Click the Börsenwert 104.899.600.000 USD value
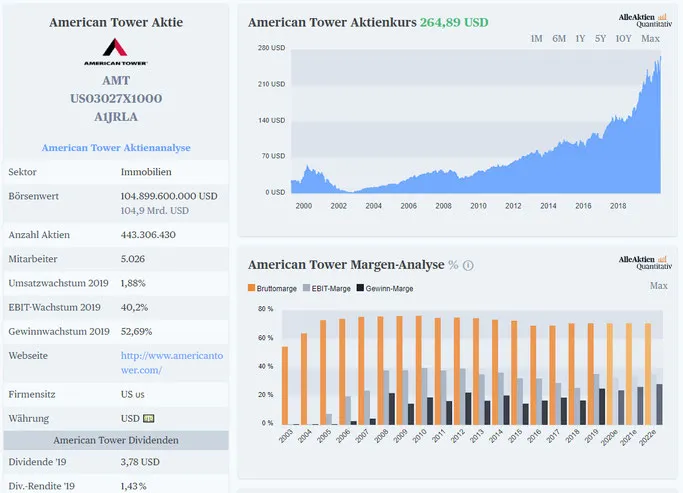683x493 pixels. 169,196
